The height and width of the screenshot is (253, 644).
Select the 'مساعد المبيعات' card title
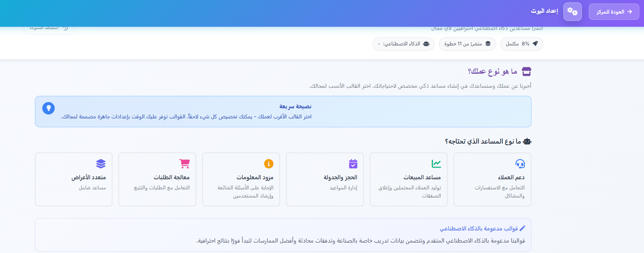click(x=422, y=177)
